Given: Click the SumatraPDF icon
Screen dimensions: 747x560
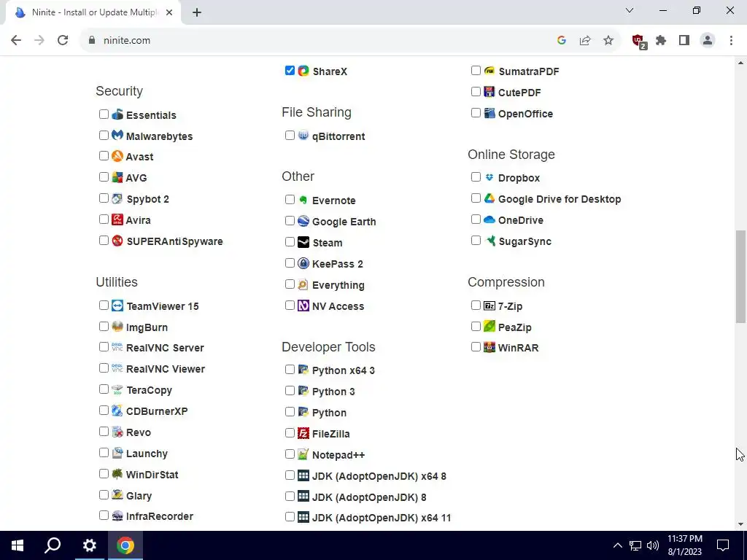Looking at the screenshot, I should coord(489,71).
